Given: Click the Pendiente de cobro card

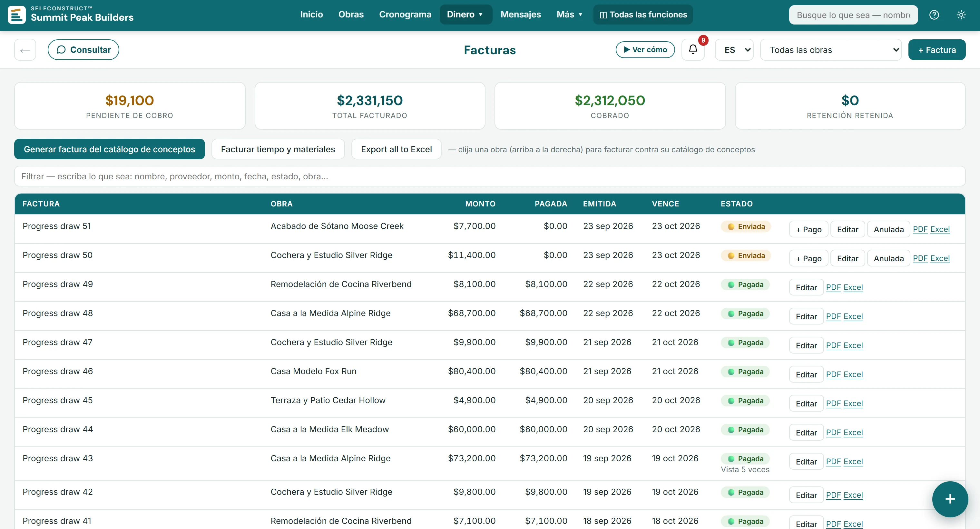Looking at the screenshot, I should [x=130, y=106].
